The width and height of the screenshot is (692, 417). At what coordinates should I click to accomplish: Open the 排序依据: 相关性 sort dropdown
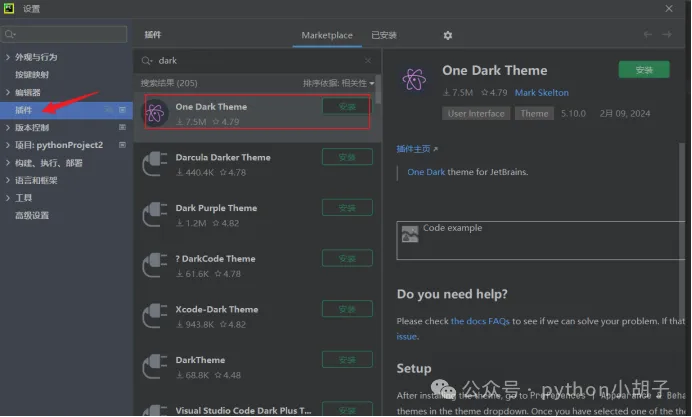click(x=338, y=83)
